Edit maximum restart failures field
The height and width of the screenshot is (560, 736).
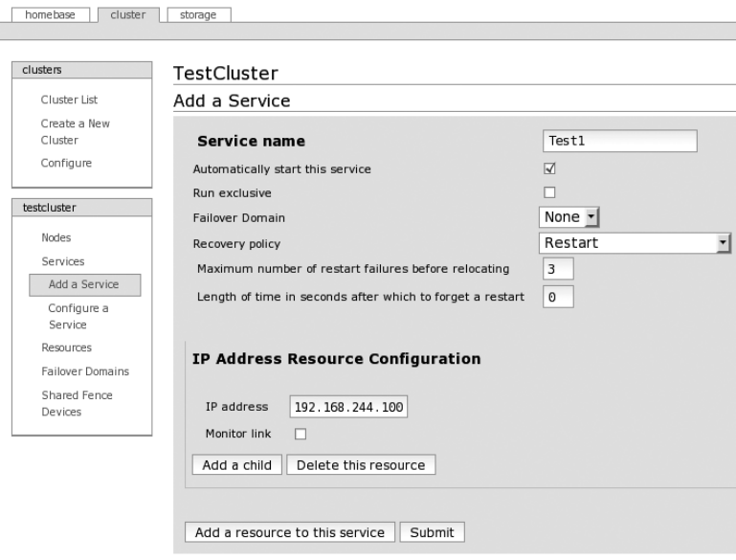[557, 268]
